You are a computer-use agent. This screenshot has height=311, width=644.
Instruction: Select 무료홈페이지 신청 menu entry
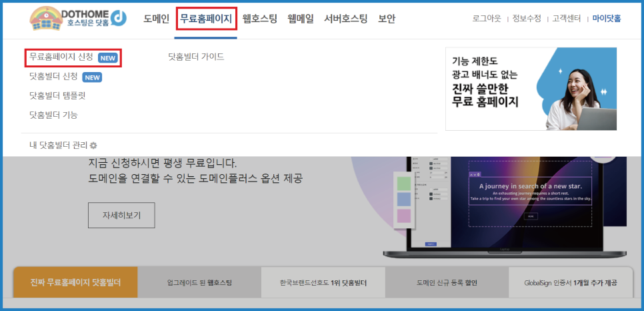point(61,57)
